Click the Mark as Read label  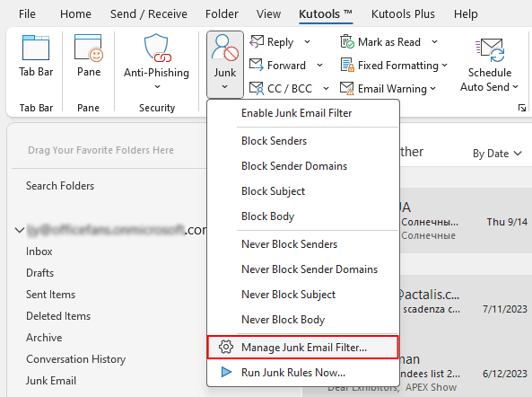point(389,42)
